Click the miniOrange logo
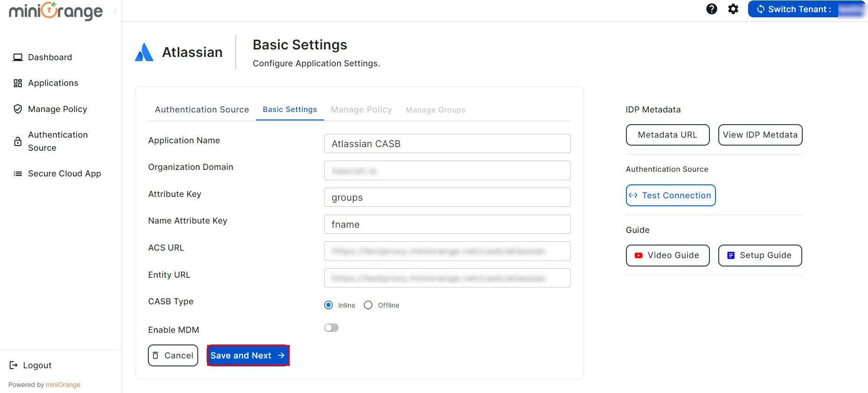Screen dimensions: 868x393 point(56,11)
